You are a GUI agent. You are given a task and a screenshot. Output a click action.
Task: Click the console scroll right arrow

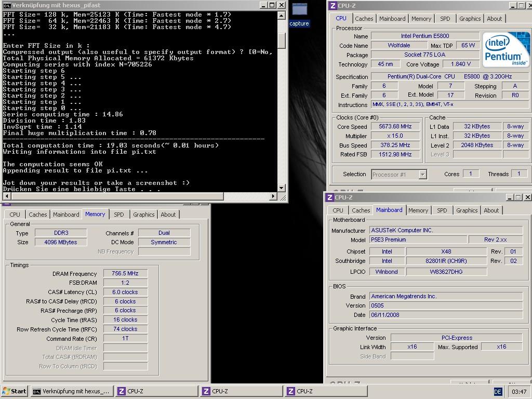click(273, 196)
